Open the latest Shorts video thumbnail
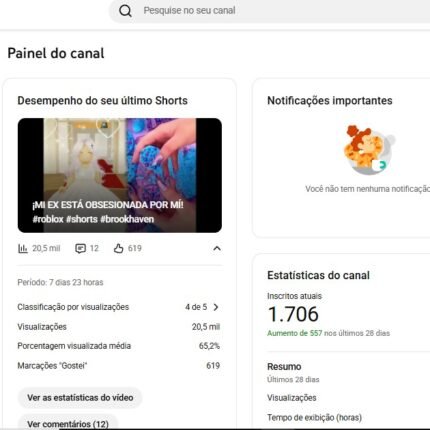Viewport: 430px width, 430px height. [120, 175]
